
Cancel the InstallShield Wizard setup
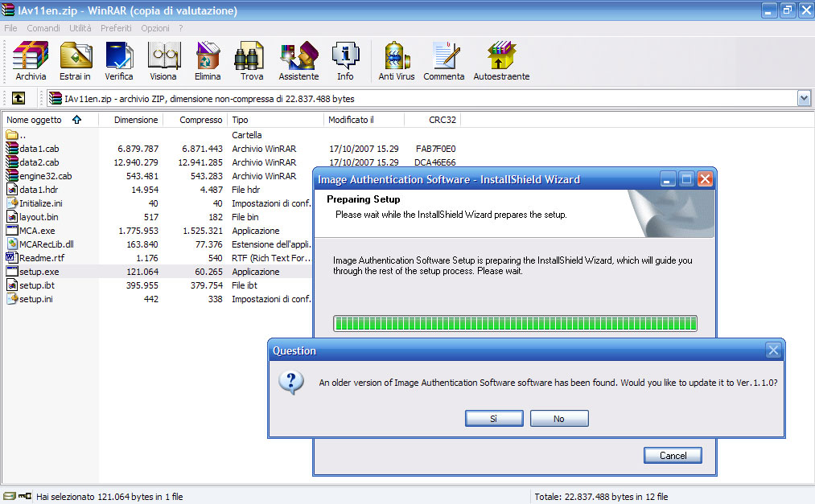pos(673,455)
